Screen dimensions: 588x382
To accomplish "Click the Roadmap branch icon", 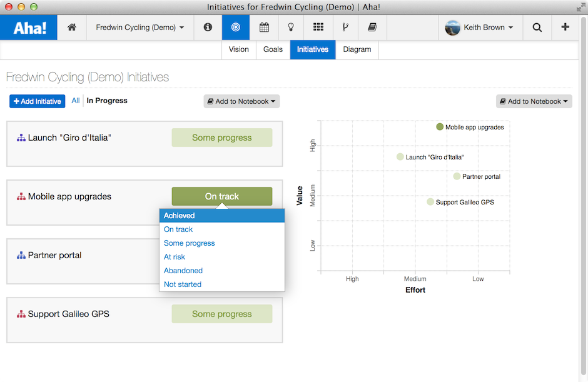I will click(345, 28).
